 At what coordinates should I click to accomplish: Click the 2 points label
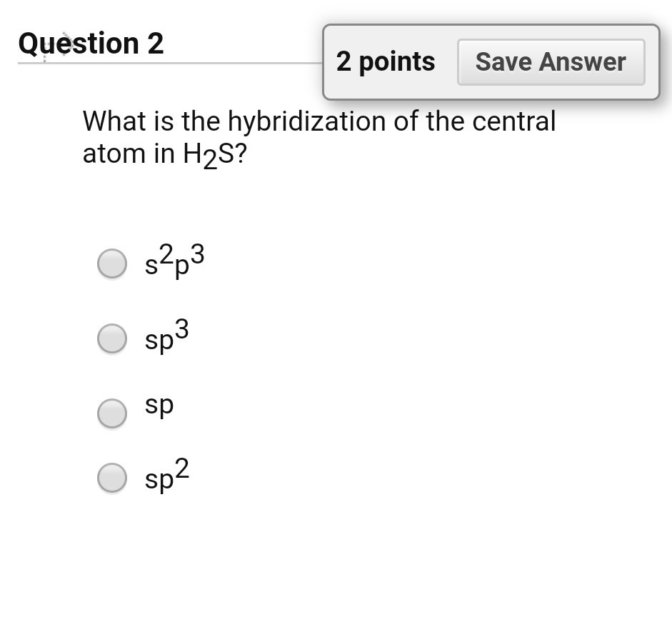pyautogui.click(x=386, y=62)
